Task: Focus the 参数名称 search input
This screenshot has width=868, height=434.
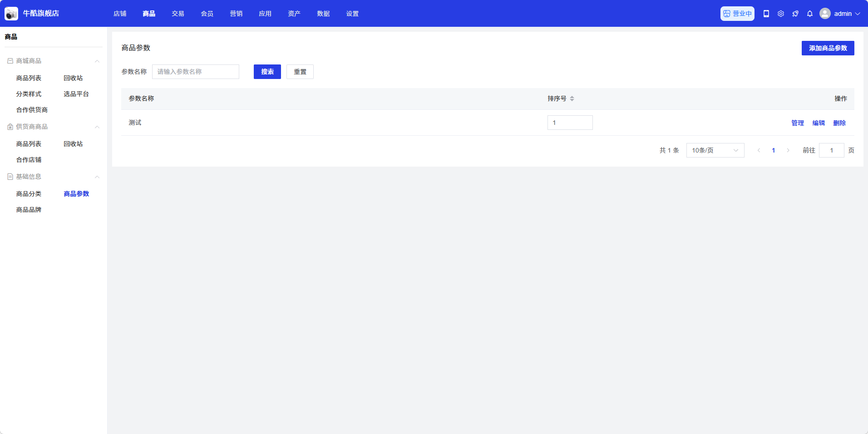Action: (196, 72)
